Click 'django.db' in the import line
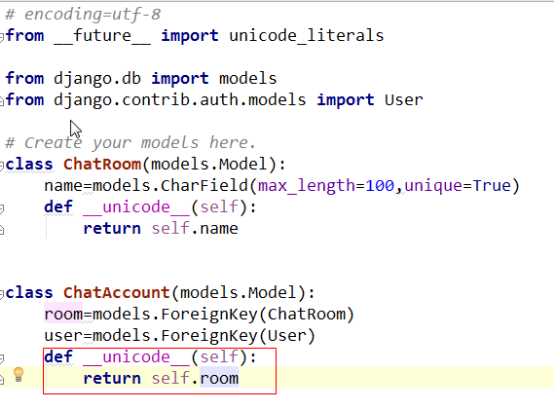554x409 pixels. click(97, 79)
